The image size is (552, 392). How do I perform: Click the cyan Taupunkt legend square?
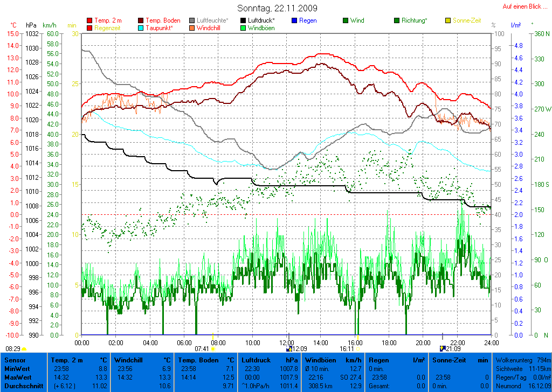141,28
